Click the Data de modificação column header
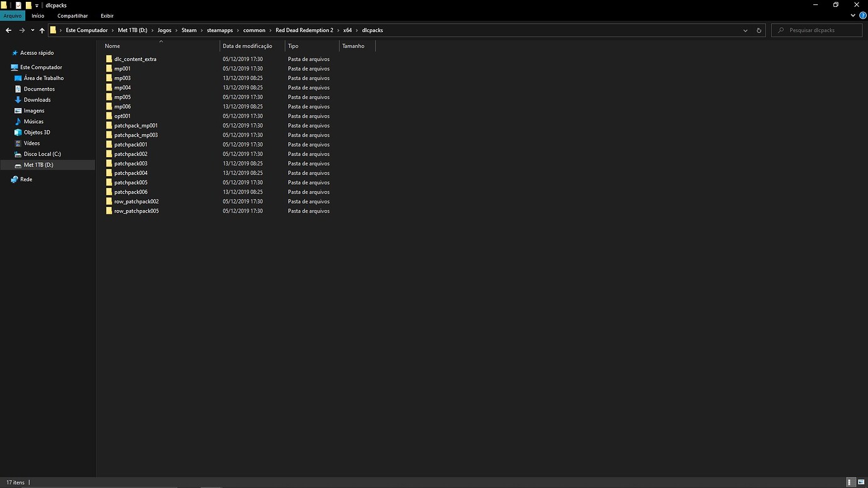 (250, 46)
